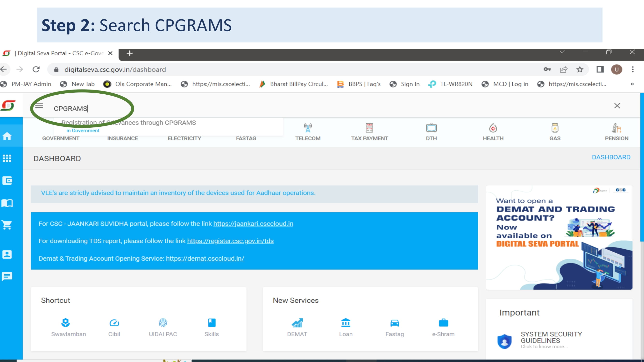
Task: Open the New Tab bookmark
Action: 78,84
